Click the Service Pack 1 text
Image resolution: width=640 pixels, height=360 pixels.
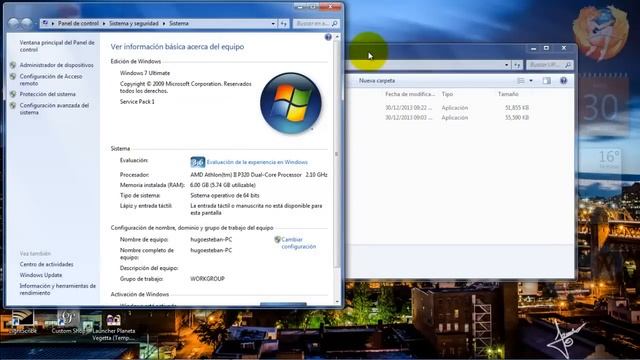coord(137,102)
